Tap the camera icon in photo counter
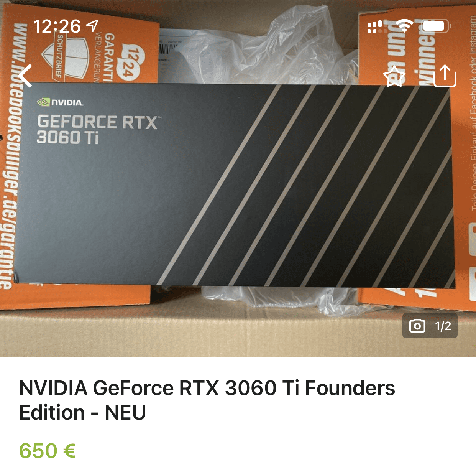This screenshot has width=476, height=471. pos(417,326)
